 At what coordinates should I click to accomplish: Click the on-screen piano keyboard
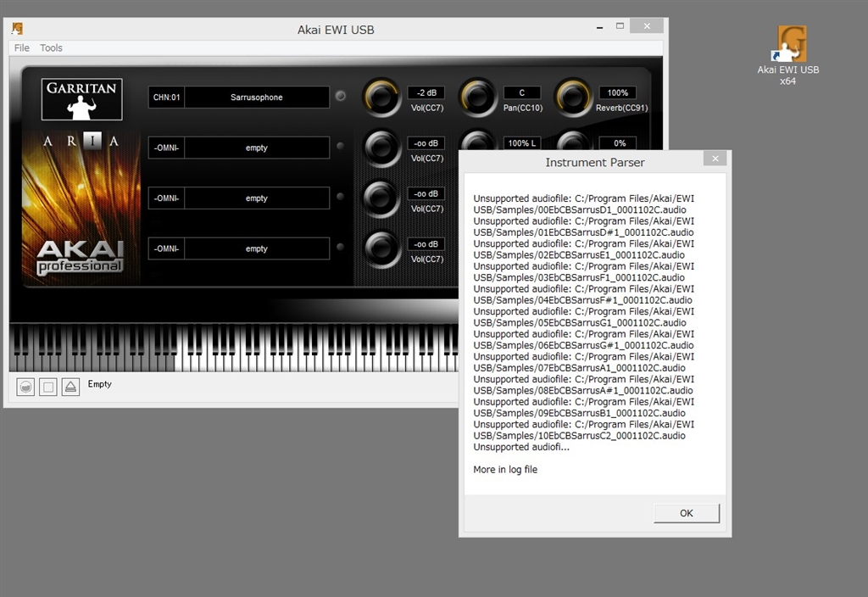point(234,347)
